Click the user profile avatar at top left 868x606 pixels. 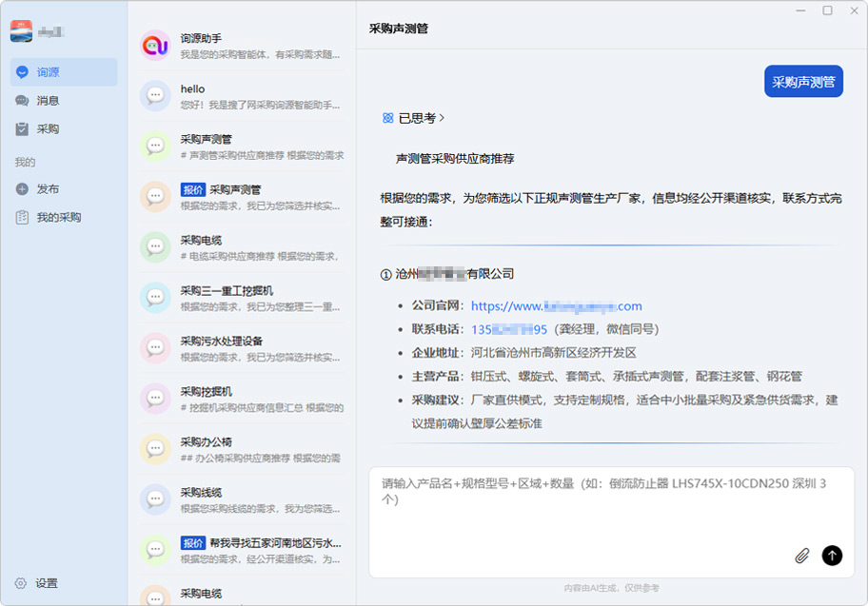[x=22, y=31]
